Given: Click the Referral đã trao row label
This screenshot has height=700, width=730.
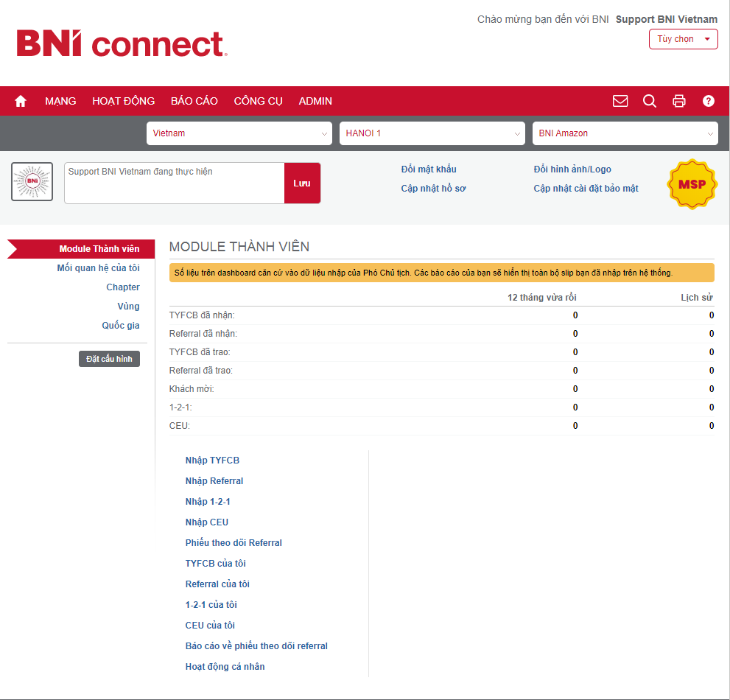Looking at the screenshot, I should click(200, 370).
